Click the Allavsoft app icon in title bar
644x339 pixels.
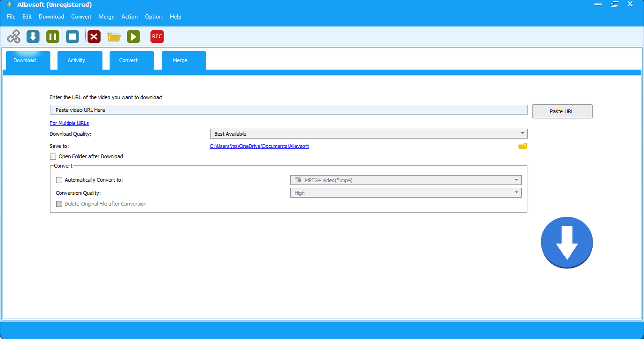(9, 5)
